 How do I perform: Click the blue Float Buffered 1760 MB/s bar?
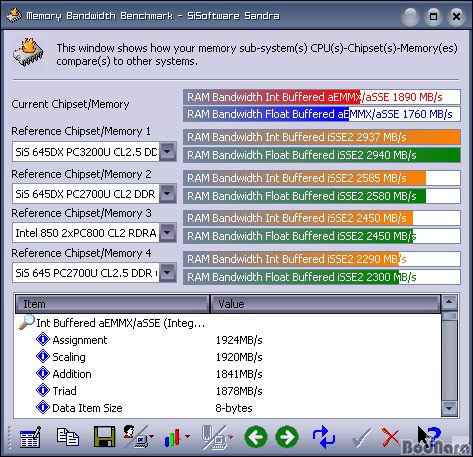[322, 114]
